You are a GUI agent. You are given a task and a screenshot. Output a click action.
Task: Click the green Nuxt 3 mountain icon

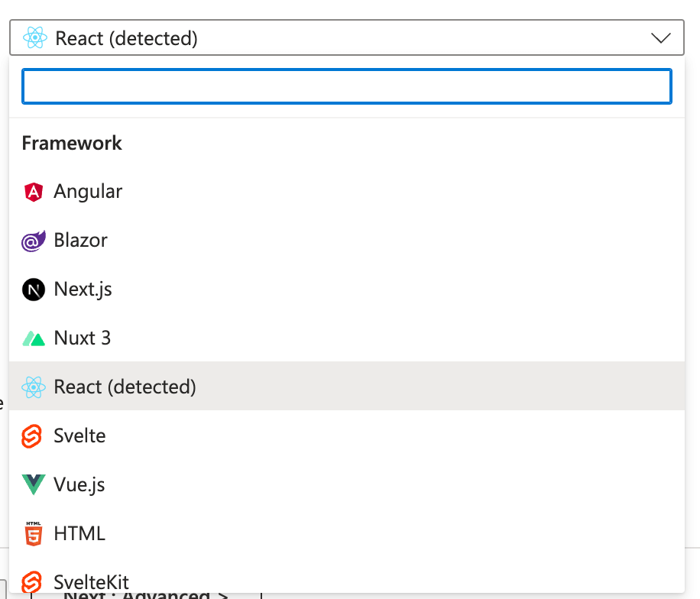[34, 338]
